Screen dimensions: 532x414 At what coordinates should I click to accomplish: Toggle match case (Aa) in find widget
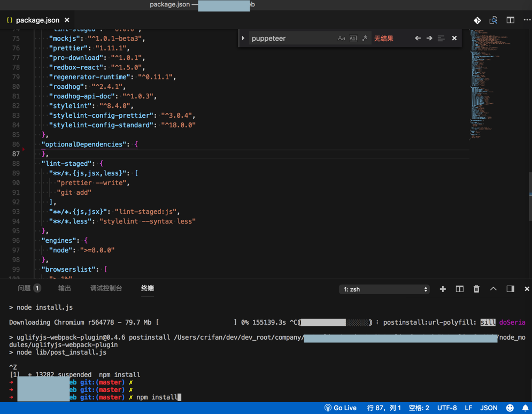coord(341,39)
